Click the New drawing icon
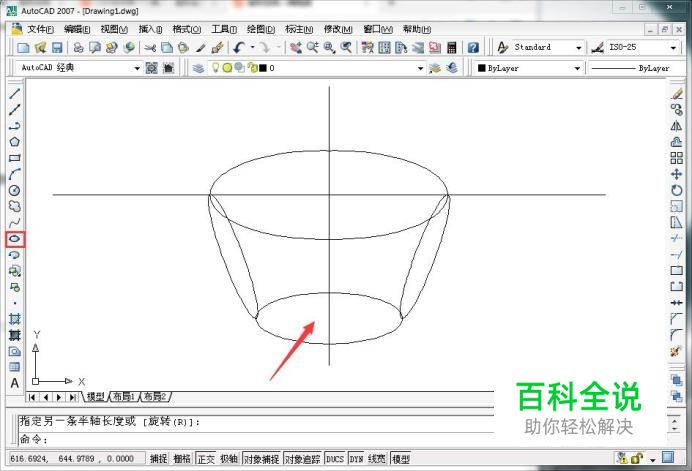 pyautogui.click(x=23, y=48)
